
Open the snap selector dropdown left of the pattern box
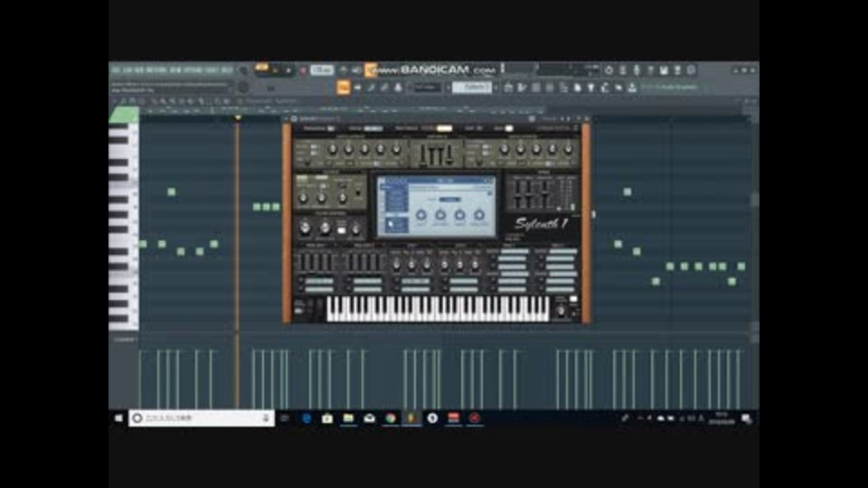point(428,88)
